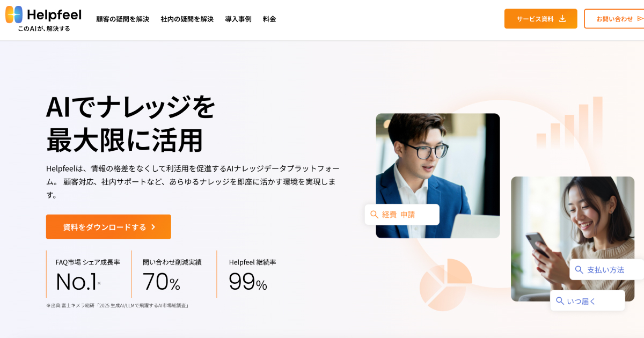The image size is (644, 338).
Task: Go to 導入事例 page
Action: pyautogui.click(x=238, y=19)
